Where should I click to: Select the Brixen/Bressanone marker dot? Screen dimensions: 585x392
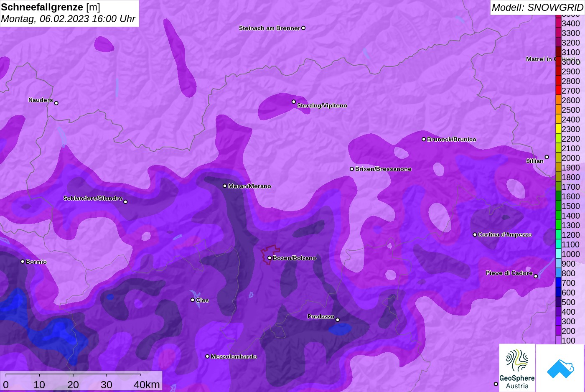pos(352,169)
